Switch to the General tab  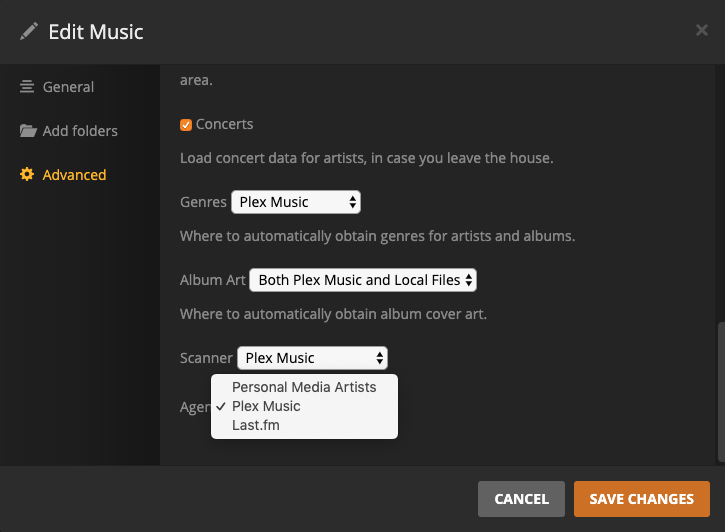[x=68, y=87]
